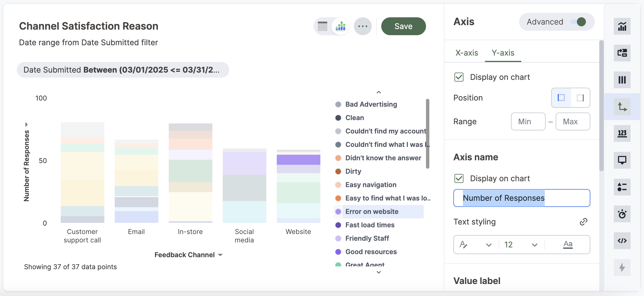Click the Date Submitted filter pill

click(x=123, y=70)
